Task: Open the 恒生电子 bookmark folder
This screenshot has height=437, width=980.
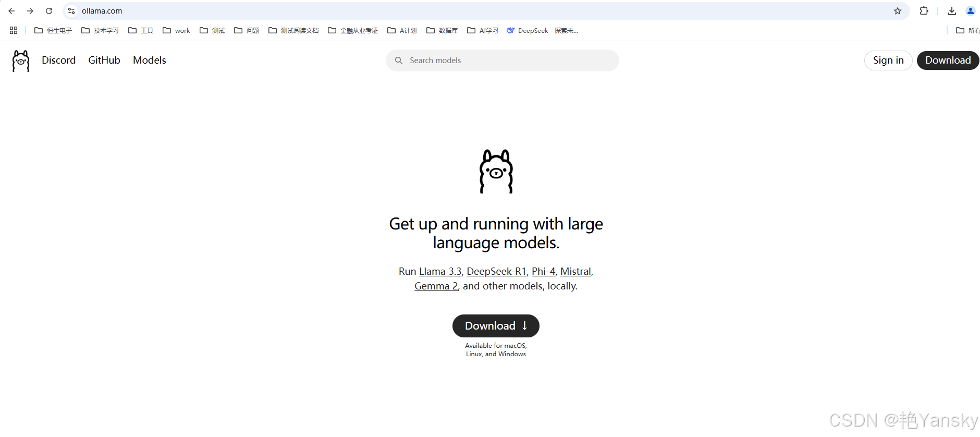Action: tap(53, 30)
